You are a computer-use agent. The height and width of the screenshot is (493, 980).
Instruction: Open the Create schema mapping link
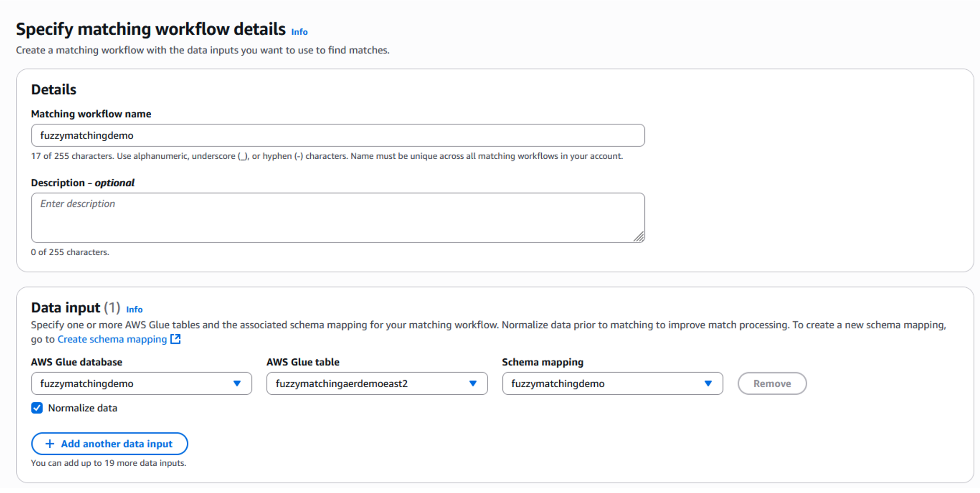[x=112, y=339]
